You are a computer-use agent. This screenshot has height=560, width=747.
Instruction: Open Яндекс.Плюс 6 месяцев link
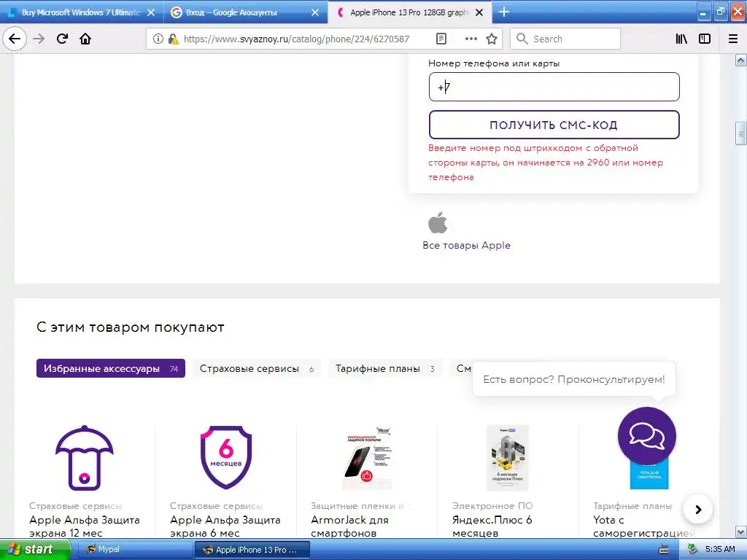492,526
